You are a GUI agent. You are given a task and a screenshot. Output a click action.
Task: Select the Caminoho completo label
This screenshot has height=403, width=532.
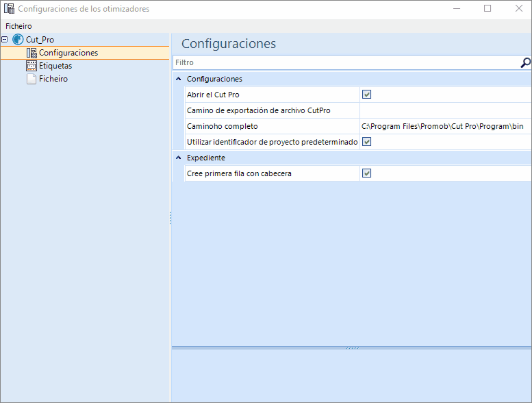(x=223, y=126)
